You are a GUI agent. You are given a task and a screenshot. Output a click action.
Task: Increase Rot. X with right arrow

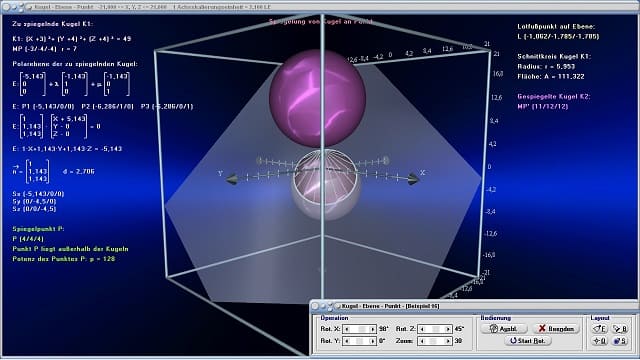coord(372,329)
